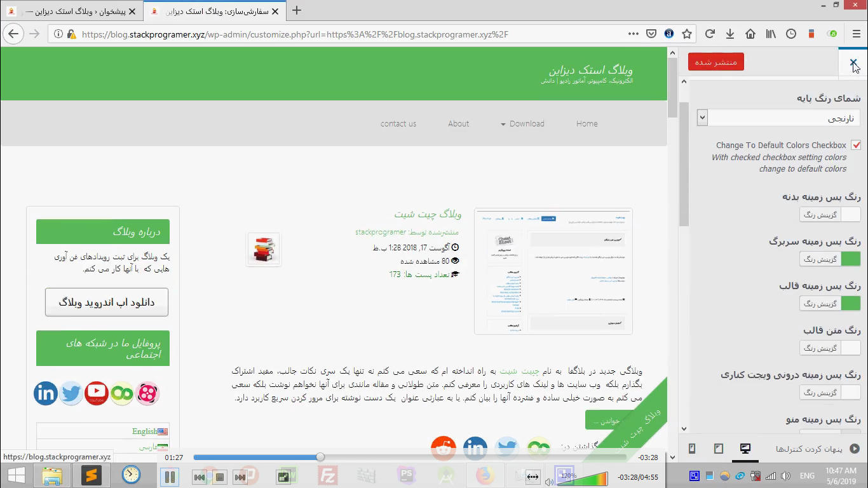Screen dimensions: 868x488
Task: Open page actions three-dot menu
Action: coord(634,34)
